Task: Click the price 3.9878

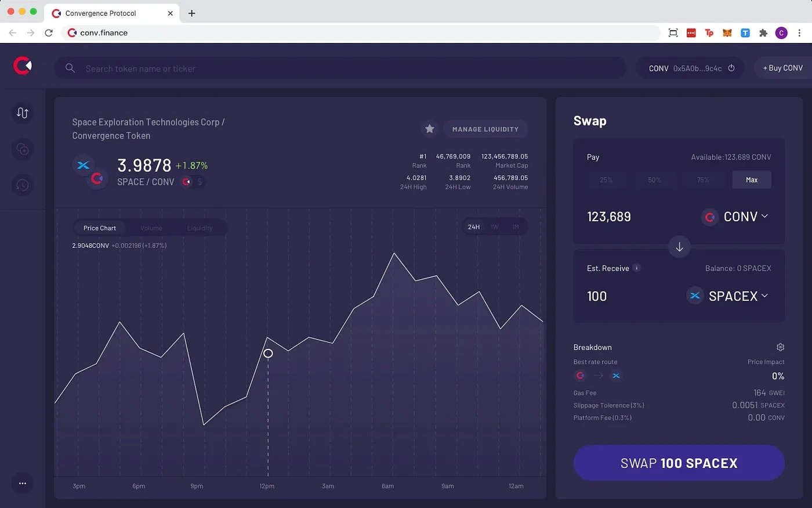Action: pyautogui.click(x=144, y=165)
